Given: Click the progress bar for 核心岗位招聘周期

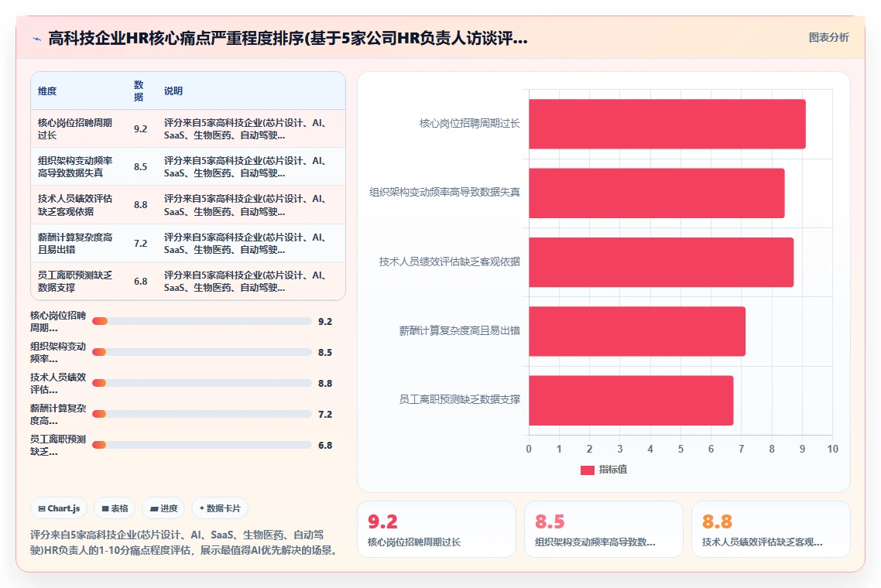Looking at the screenshot, I should 202,321.
